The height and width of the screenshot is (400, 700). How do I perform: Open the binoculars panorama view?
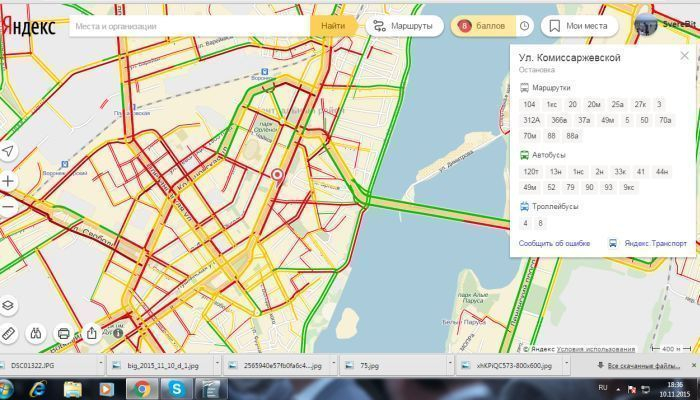click(x=36, y=333)
